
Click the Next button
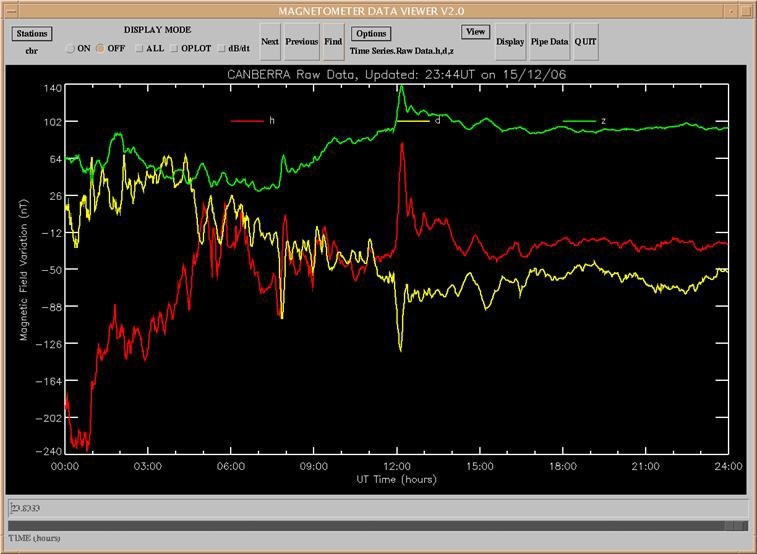pos(270,42)
